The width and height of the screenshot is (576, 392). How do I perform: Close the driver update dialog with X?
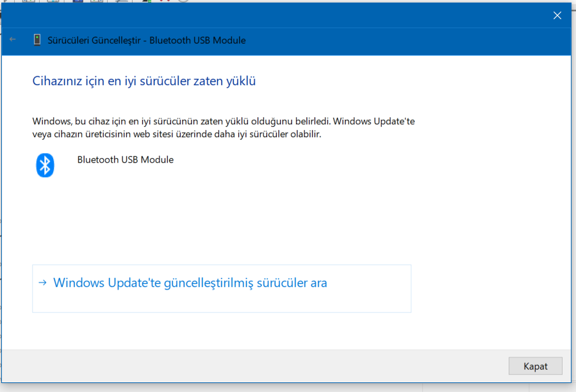pyautogui.click(x=557, y=15)
